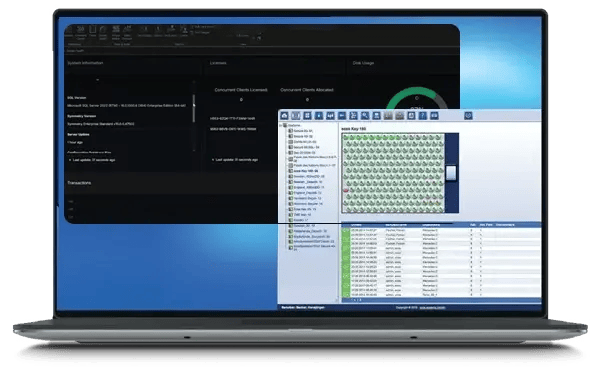Open the home icon in key cabinet toolbar

click(x=284, y=116)
